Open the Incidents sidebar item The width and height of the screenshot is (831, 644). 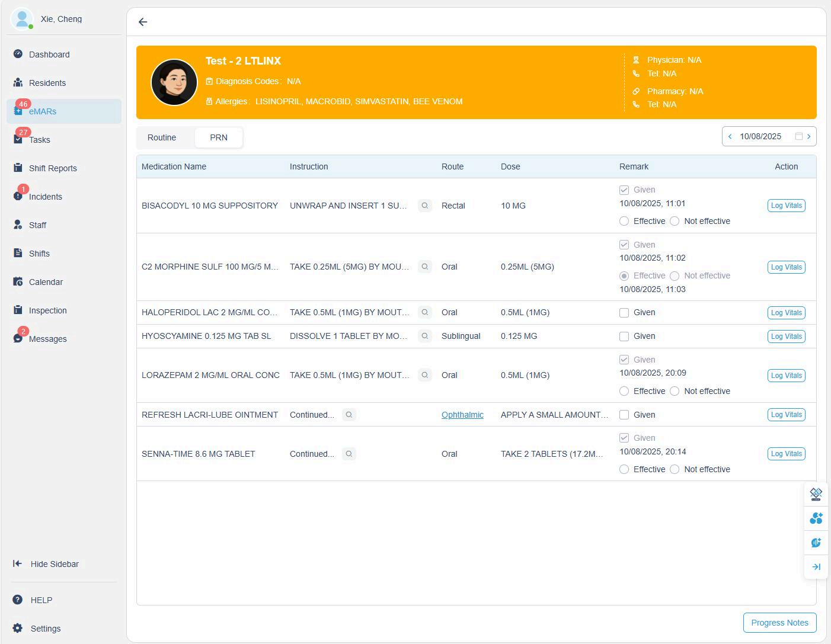(x=45, y=197)
